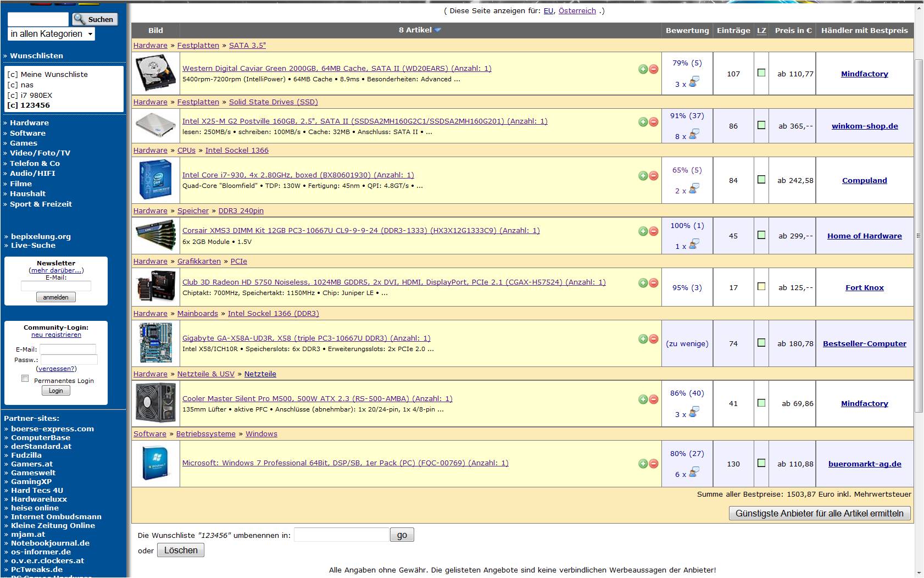The width and height of the screenshot is (924, 578).
Task: Click the Suchen search button
Action: (x=95, y=19)
